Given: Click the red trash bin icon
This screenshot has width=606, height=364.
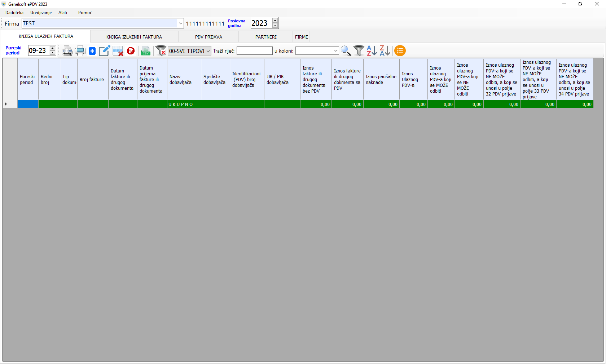Looking at the screenshot, I should coord(131,51).
